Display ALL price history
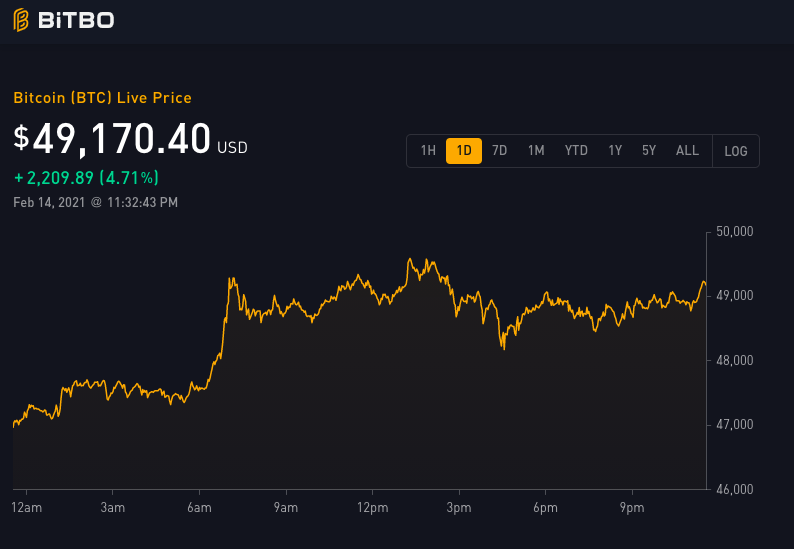 click(x=687, y=150)
